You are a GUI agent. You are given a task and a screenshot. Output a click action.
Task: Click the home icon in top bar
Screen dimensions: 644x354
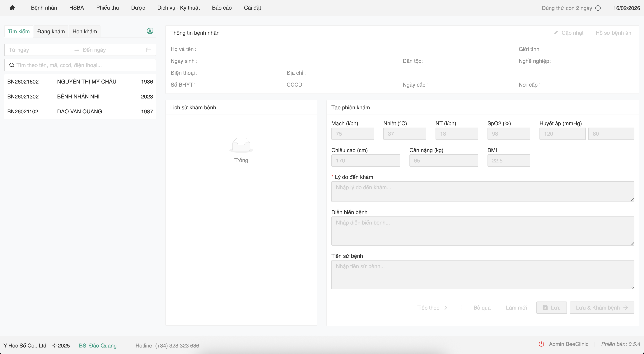pos(12,8)
